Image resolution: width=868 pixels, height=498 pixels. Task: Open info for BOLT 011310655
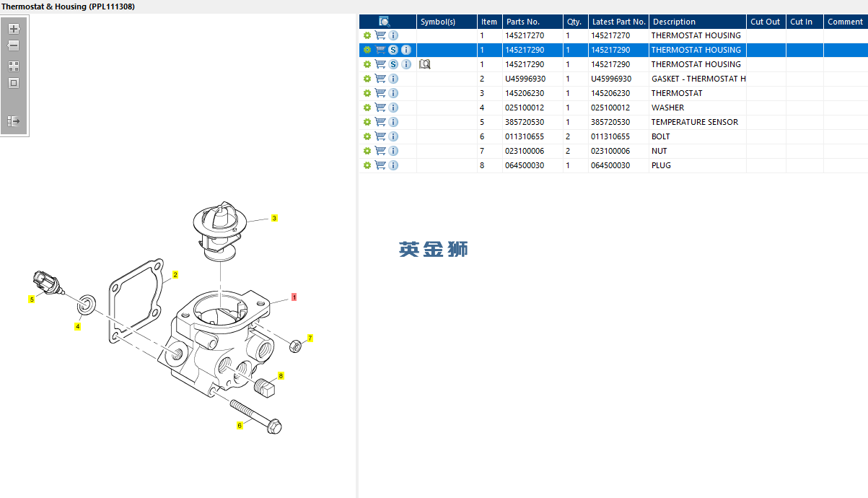pos(393,136)
